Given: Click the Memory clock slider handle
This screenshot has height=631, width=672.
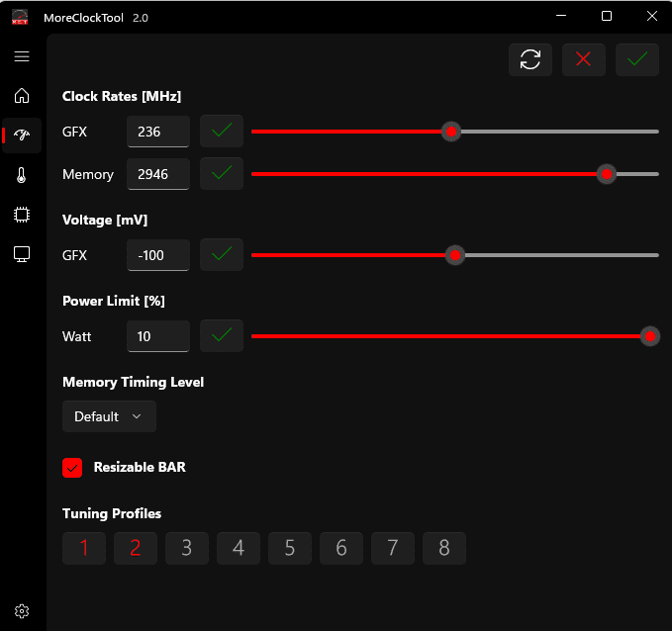Looking at the screenshot, I should [x=607, y=174].
